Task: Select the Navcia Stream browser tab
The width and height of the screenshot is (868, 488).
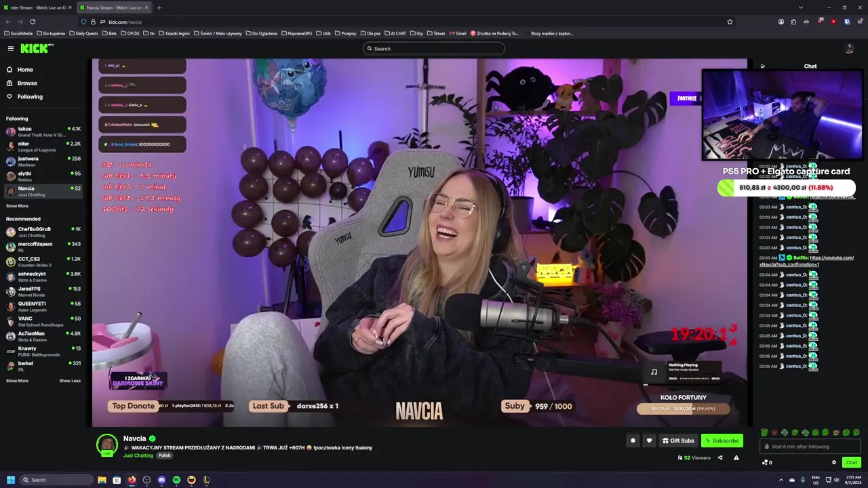Action: (113, 7)
